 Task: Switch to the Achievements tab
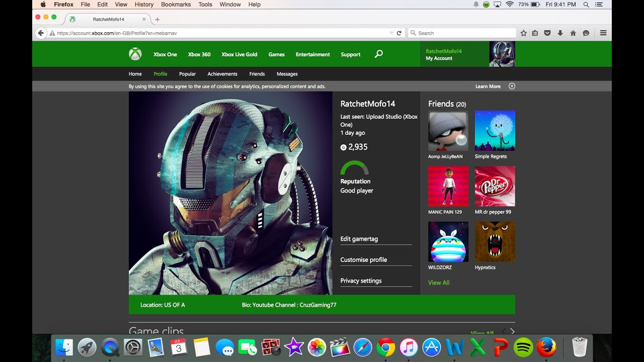[x=222, y=74]
